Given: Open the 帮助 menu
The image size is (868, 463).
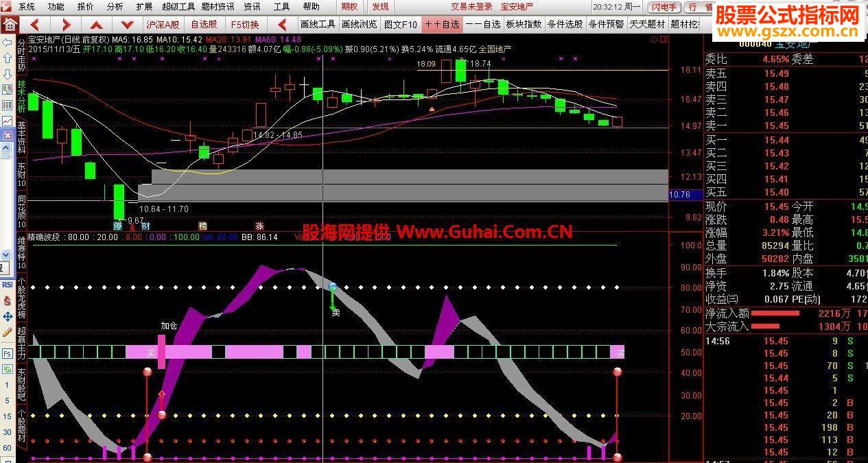Looking at the screenshot, I should (x=311, y=6).
